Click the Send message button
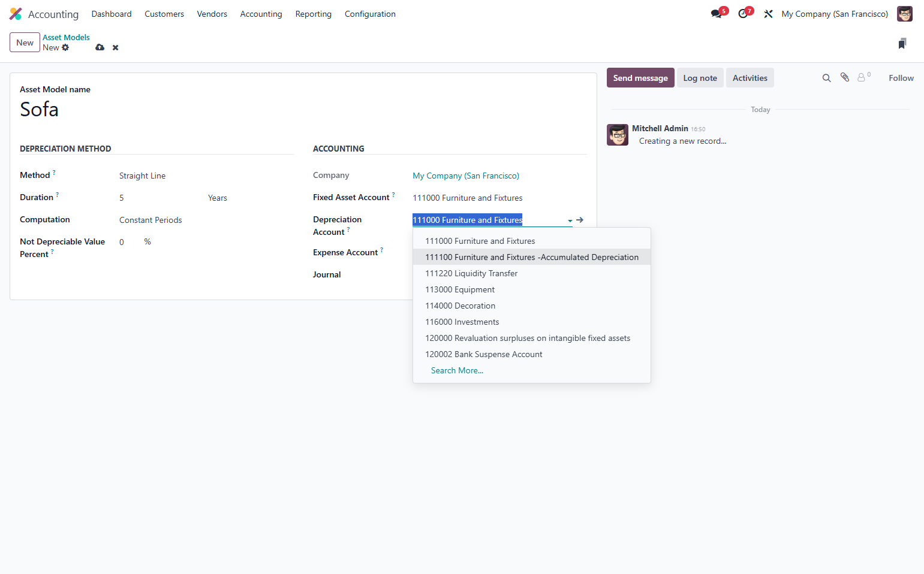 click(x=640, y=78)
